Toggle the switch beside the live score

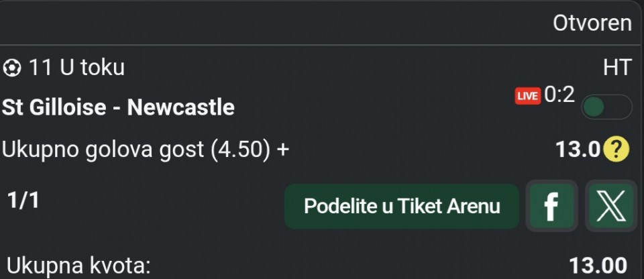click(606, 107)
